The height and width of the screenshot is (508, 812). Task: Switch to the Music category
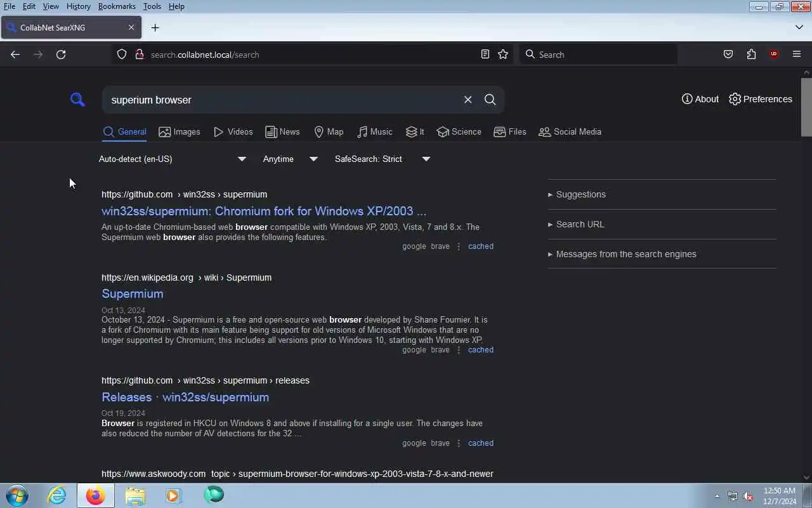pyautogui.click(x=374, y=131)
